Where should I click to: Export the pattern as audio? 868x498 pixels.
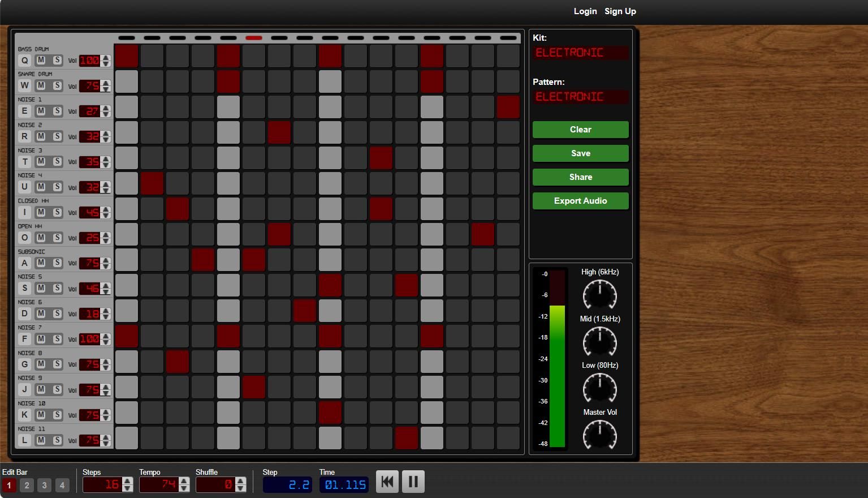(580, 201)
